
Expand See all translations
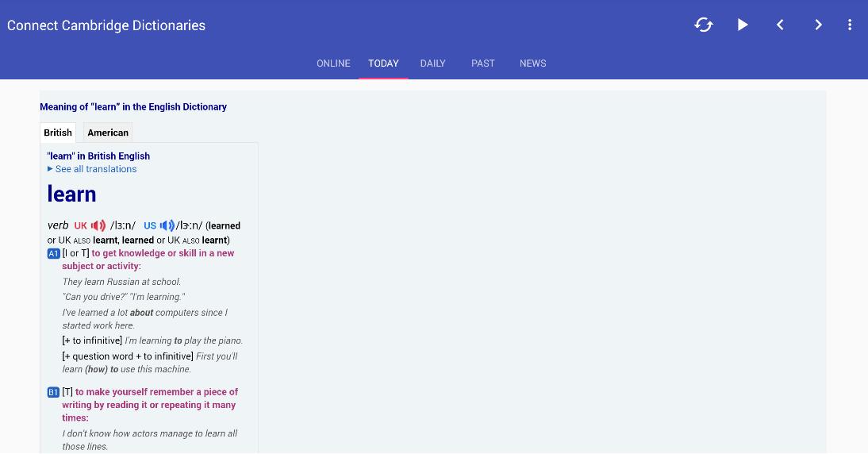tap(92, 169)
